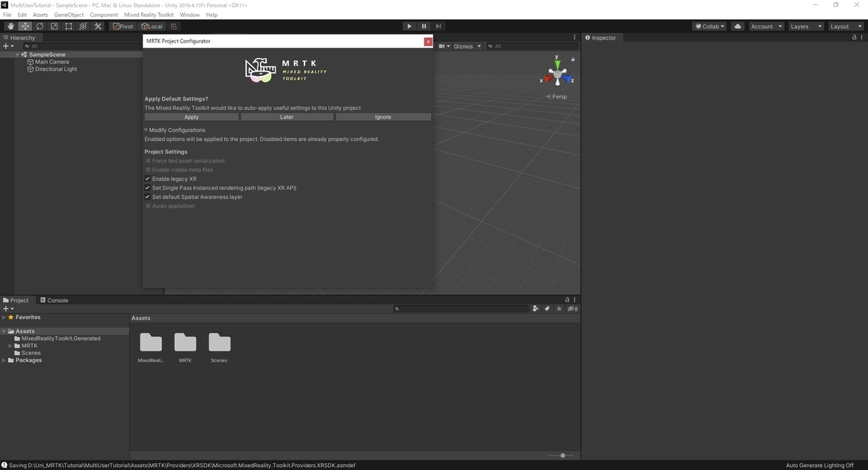The image size is (868, 470).
Task: Open the Edit menu
Action: tap(22, 14)
